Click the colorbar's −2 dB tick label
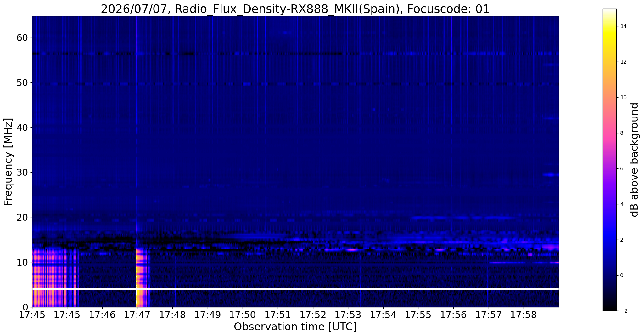Image resolution: width=644 pixels, height=336 pixels. pos(623,311)
